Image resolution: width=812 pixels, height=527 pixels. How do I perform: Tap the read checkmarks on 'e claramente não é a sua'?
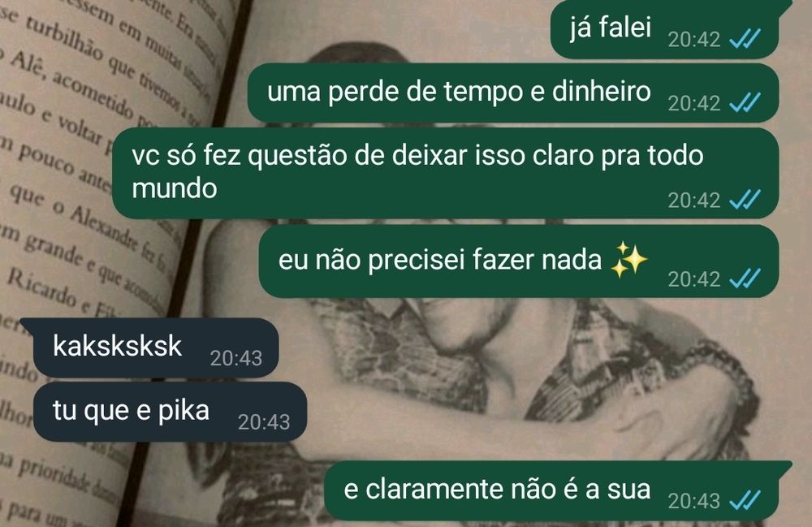click(x=745, y=500)
